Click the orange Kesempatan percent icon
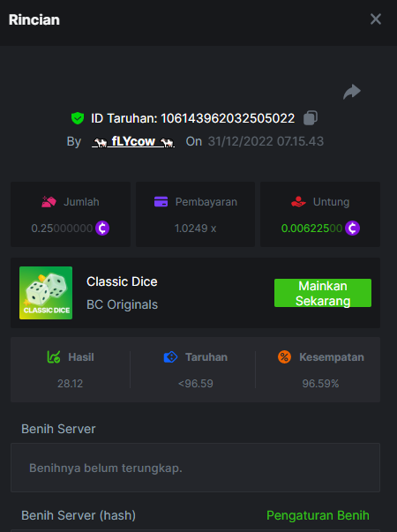Image resolution: width=397 pixels, height=532 pixels. pyautogui.click(x=284, y=357)
